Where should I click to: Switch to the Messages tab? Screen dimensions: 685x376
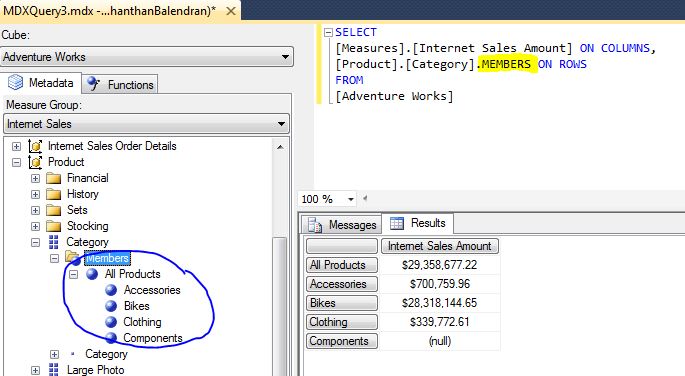pos(342,225)
